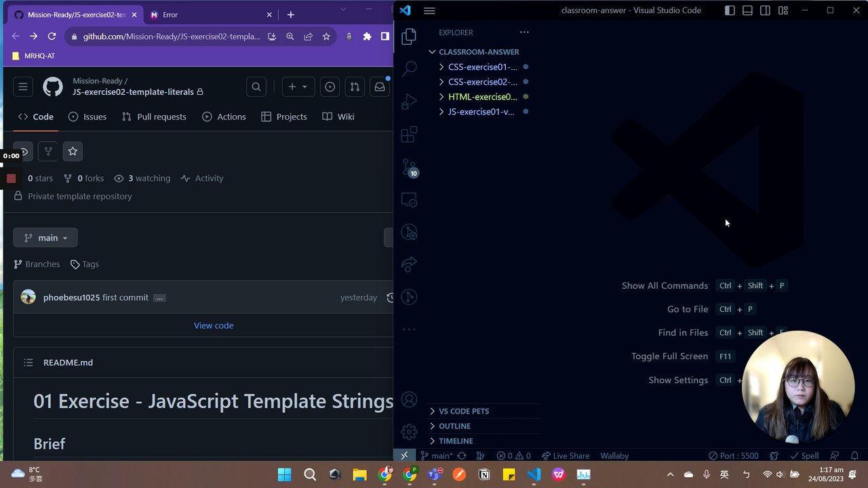This screenshot has width=868, height=488.
Task: Open the Branches link
Action: (x=37, y=264)
